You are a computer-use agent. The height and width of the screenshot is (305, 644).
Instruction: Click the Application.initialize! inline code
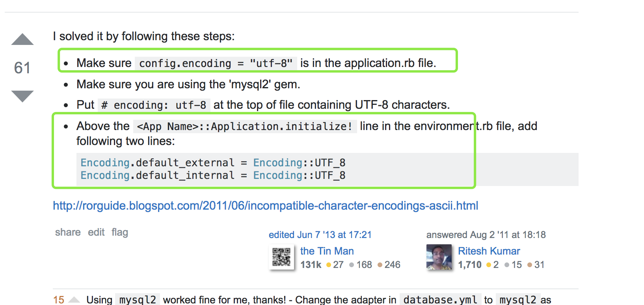click(x=244, y=126)
